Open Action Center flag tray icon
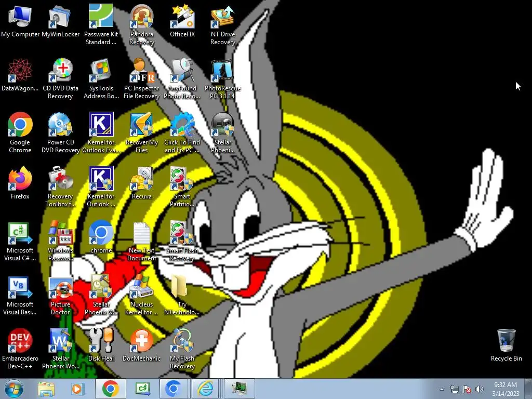 pyautogui.click(x=467, y=389)
